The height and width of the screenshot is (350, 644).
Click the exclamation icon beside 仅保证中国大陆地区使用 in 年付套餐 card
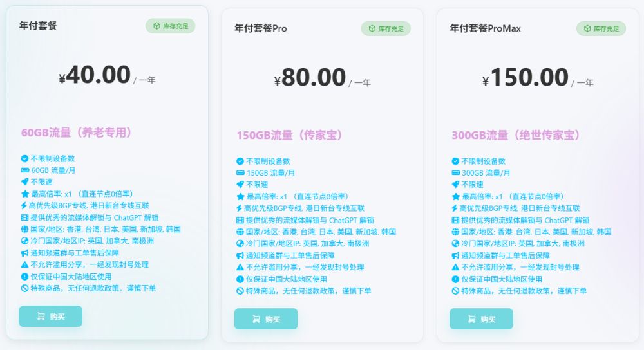pos(25,277)
